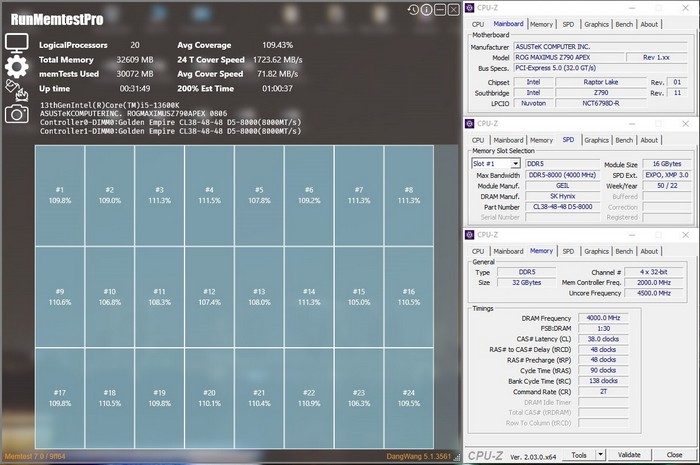
Task: Select memory test tile #12
Action: [x=209, y=296]
